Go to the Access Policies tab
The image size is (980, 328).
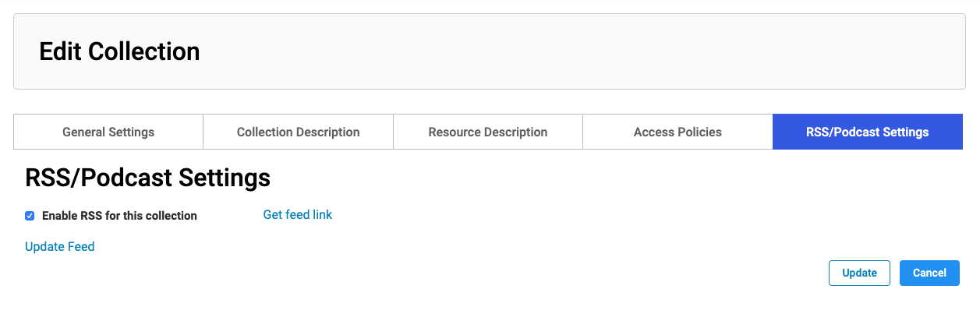click(678, 132)
